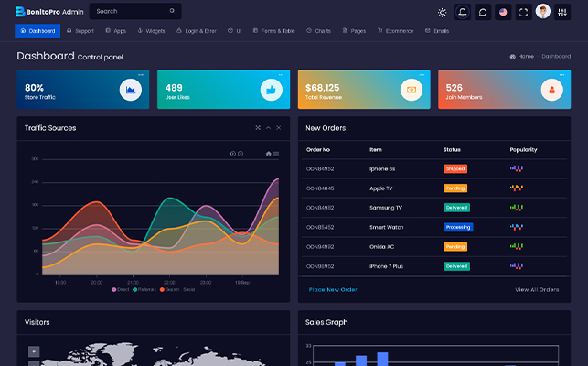Viewport: 588px width, 366px height.
Task: Click Smart Watch popularity sparkline
Action: 517,227
